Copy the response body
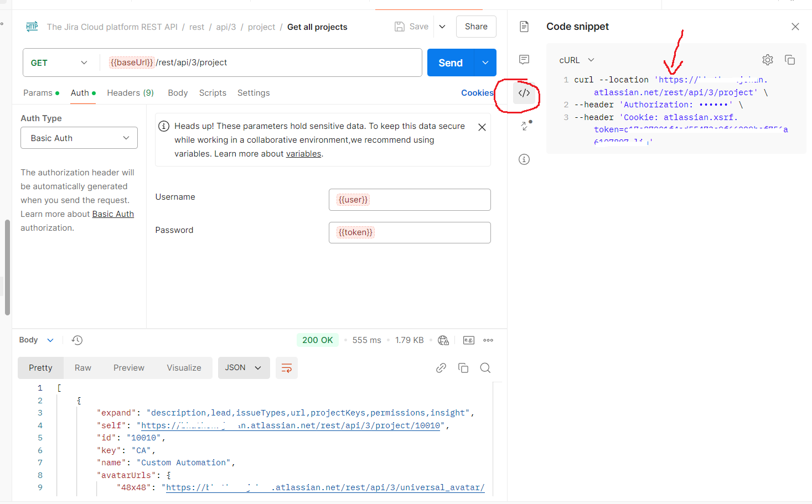Viewport: 812px width, 504px height. tap(463, 367)
